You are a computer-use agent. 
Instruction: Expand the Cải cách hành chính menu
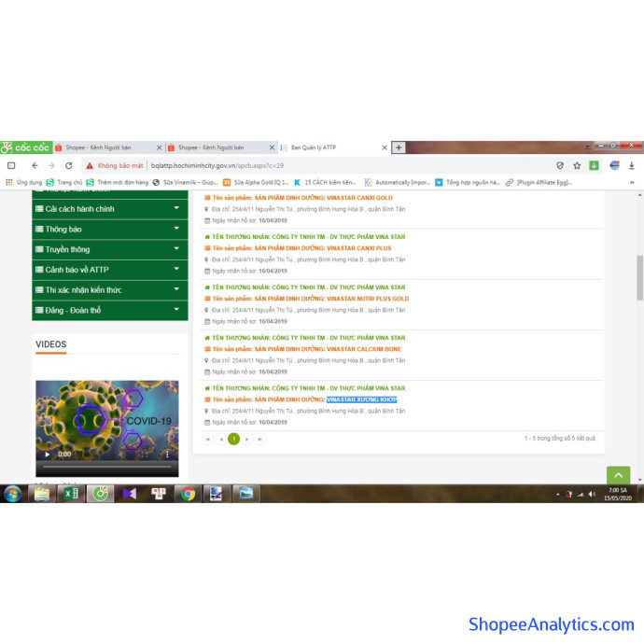[109, 209]
